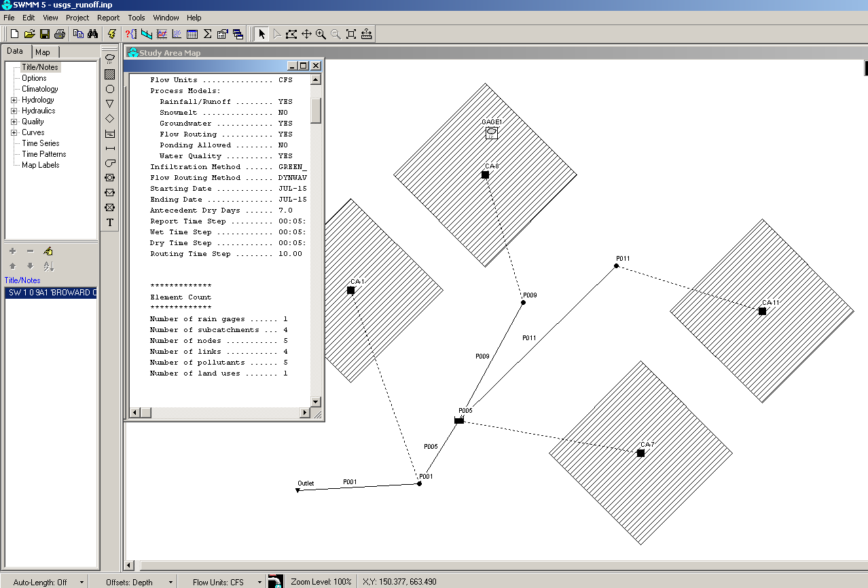The image size is (868, 588).
Task: Click the status report vertical scrollbar thumb
Action: click(316, 110)
